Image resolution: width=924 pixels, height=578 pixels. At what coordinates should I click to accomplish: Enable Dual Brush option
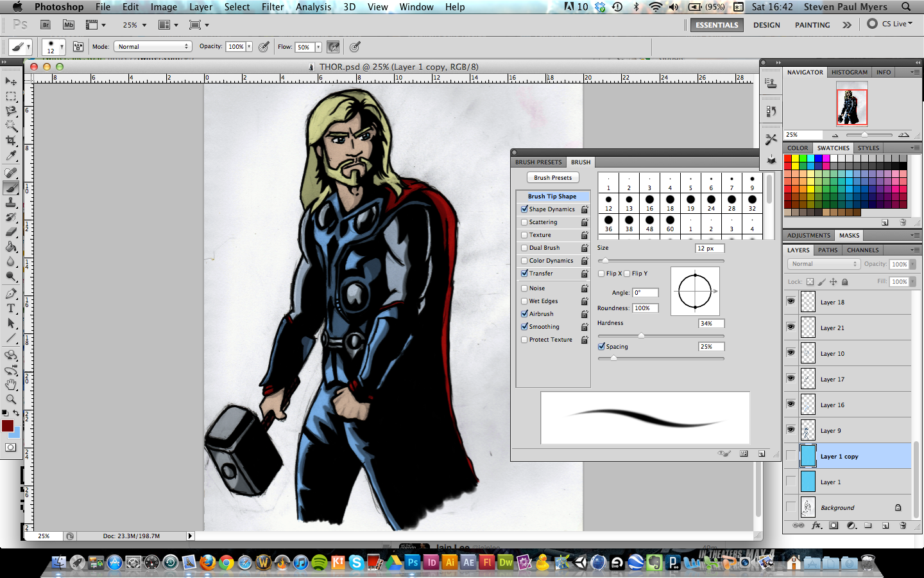click(x=524, y=248)
